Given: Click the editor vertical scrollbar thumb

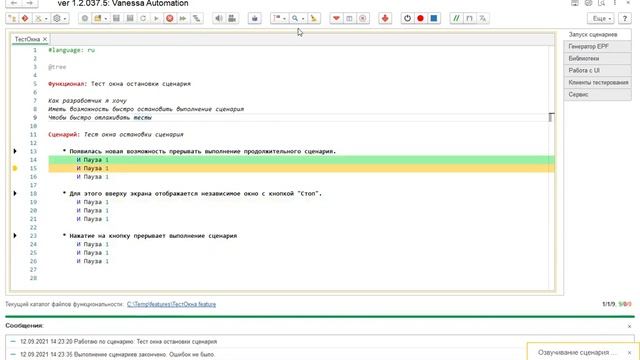Looking at the screenshot, I should click(551, 117).
